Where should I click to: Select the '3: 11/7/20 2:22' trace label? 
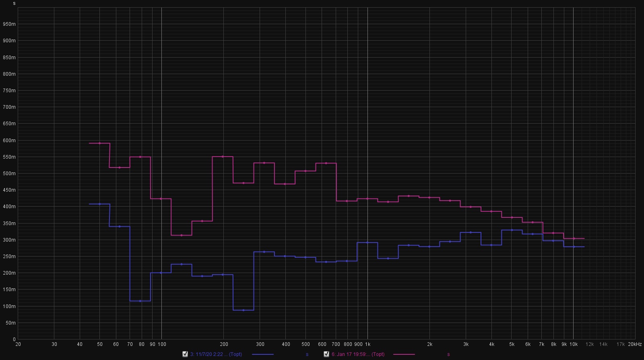pos(216,354)
